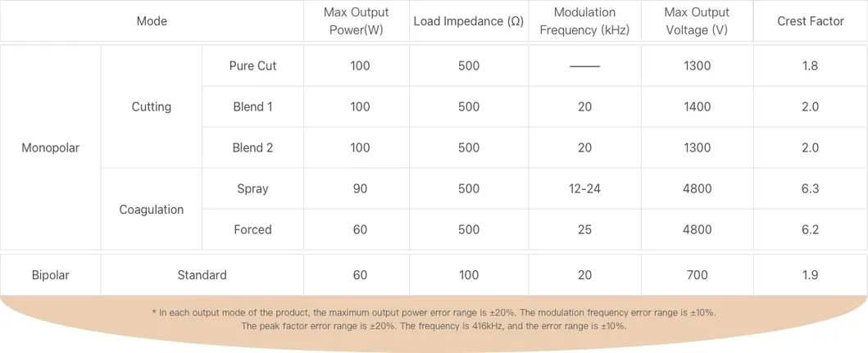Click the 12-24 modulation frequency value

tap(584, 189)
